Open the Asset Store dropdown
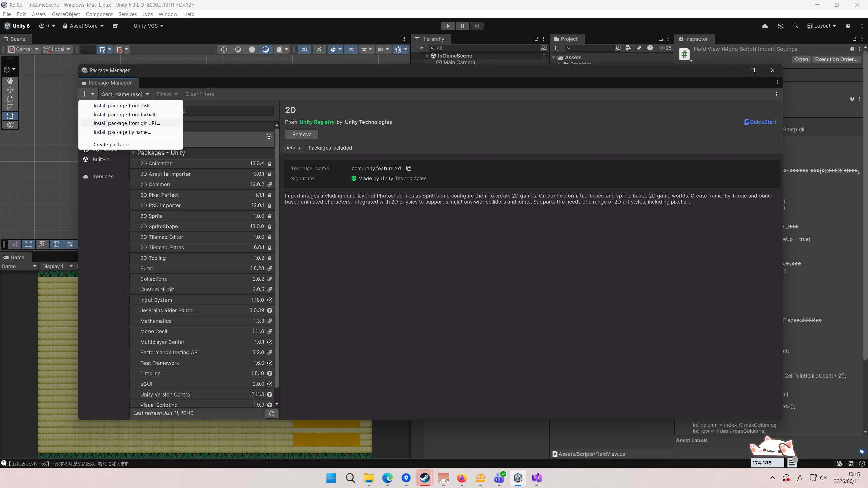The image size is (868, 488). (83, 26)
